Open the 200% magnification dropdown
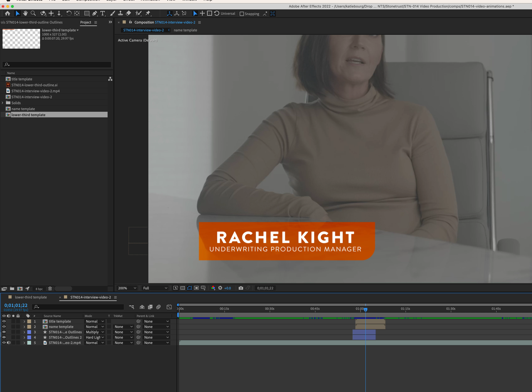The image size is (532, 392). point(127,288)
